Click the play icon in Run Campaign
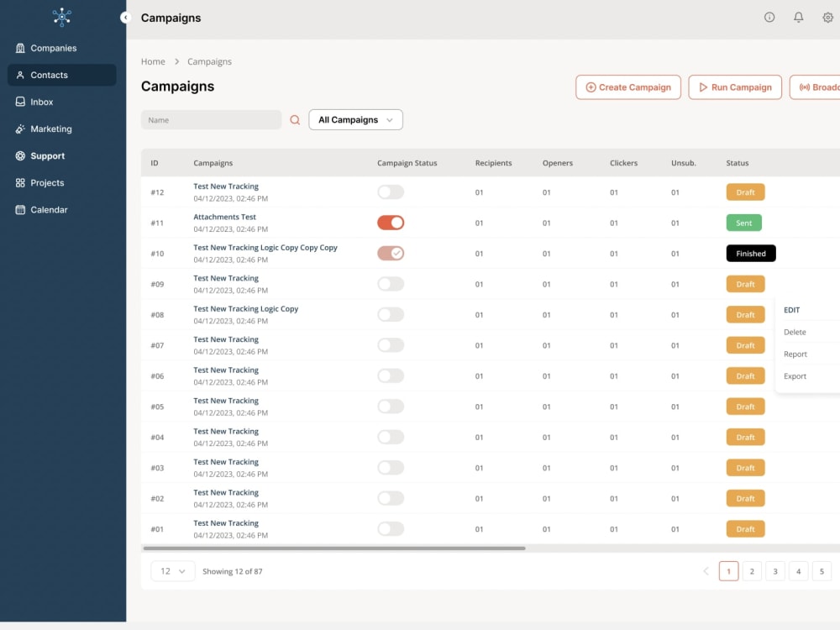 click(703, 87)
